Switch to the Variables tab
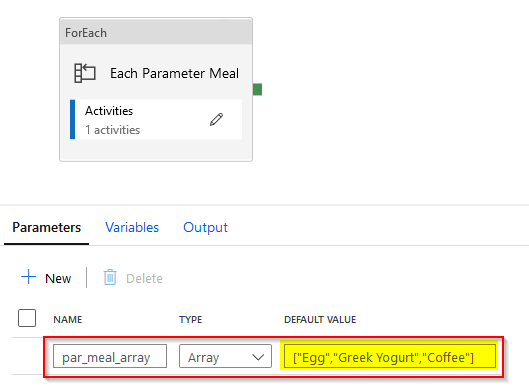Viewport: 529px width, 389px height. [x=132, y=227]
